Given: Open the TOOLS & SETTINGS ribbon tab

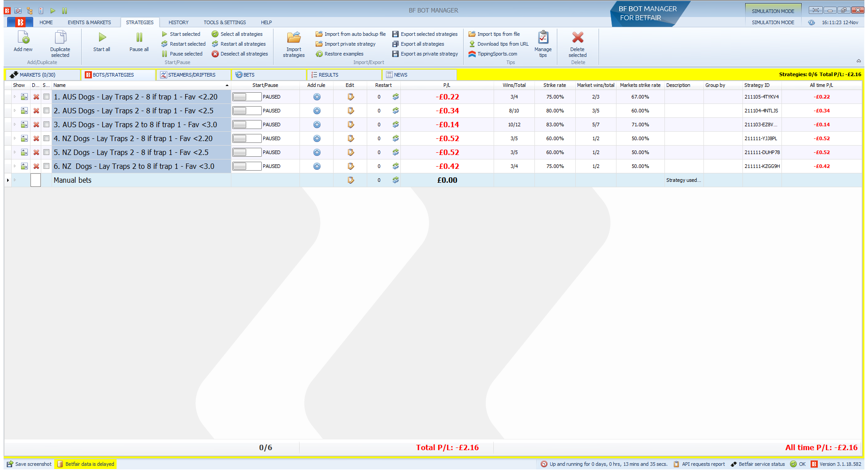Looking at the screenshot, I should coord(225,22).
